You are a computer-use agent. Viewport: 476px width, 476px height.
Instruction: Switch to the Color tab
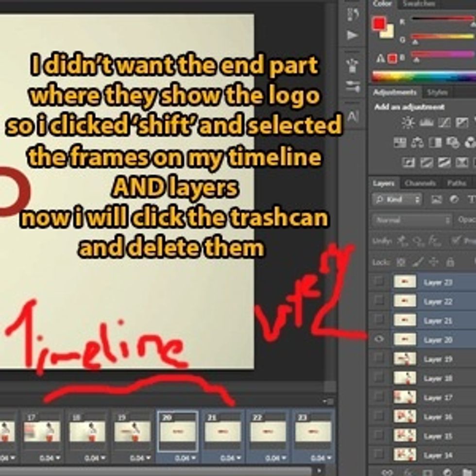[x=382, y=4]
